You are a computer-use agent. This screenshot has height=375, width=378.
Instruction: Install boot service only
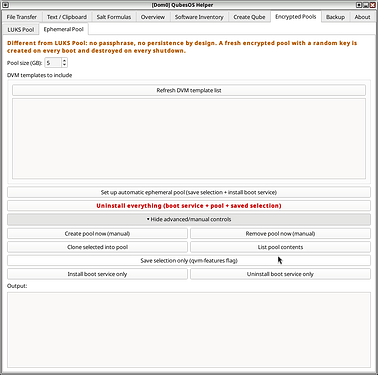(x=97, y=274)
